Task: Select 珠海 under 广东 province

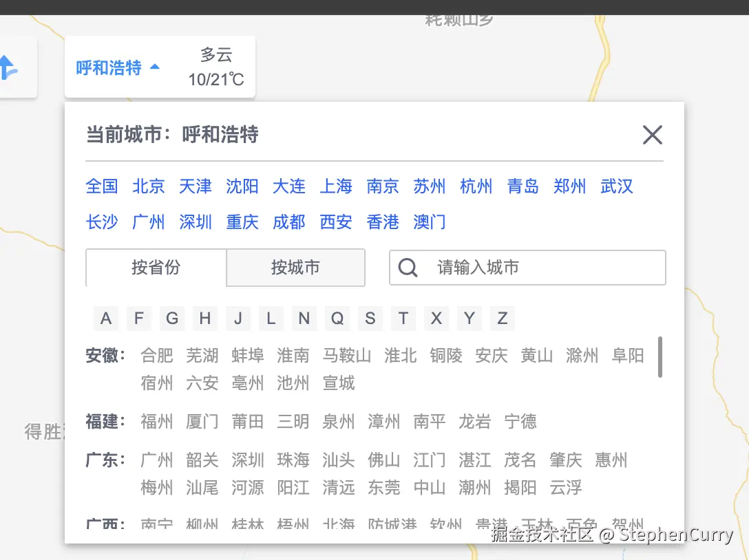Action: point(293,460)
